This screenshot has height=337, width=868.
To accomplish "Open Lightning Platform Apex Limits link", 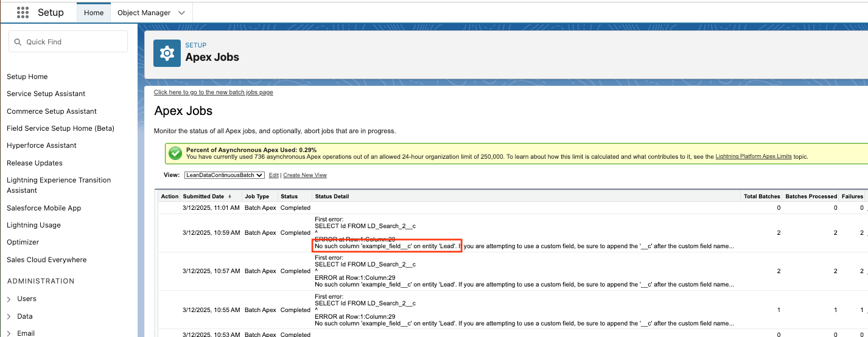I will [x=754, y=156].
